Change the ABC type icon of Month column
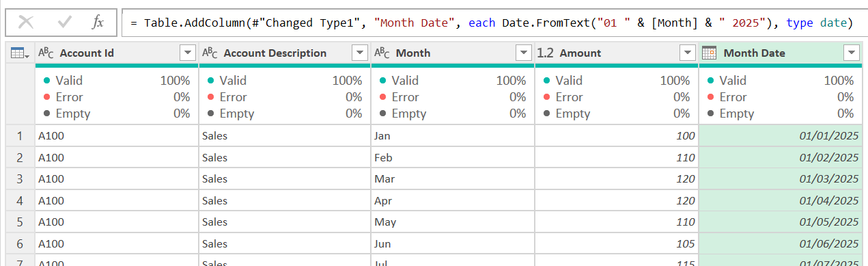This screenshot has height=266, width=868. coord(382,53)
